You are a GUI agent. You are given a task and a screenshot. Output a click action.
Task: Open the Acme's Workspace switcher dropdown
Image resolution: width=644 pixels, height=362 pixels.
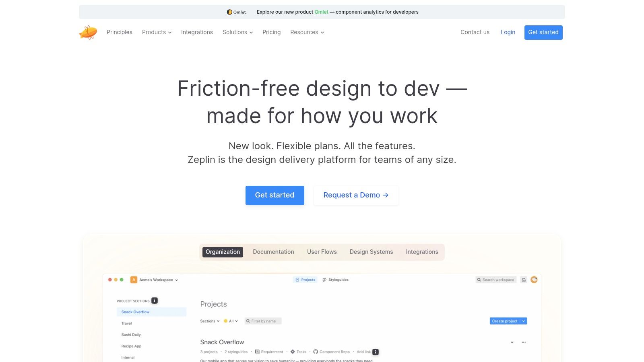176,280
